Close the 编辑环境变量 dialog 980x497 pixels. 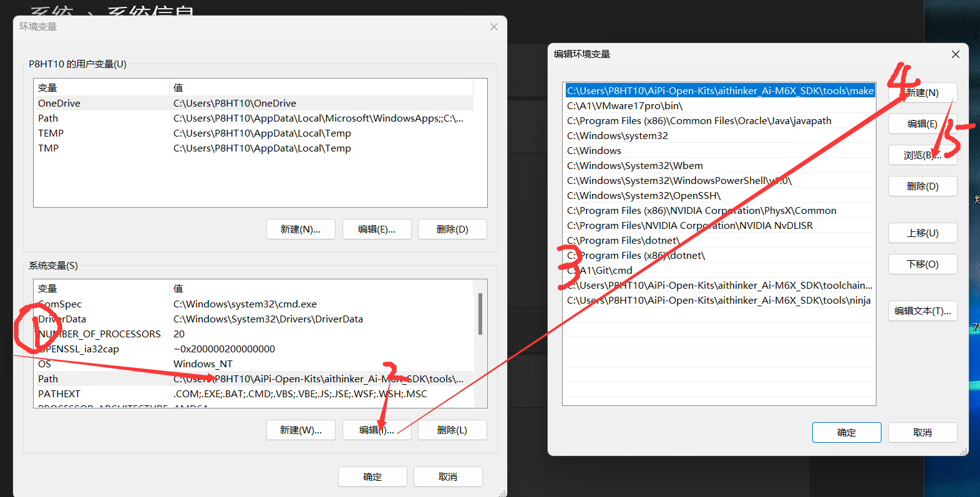coord(955,54)
